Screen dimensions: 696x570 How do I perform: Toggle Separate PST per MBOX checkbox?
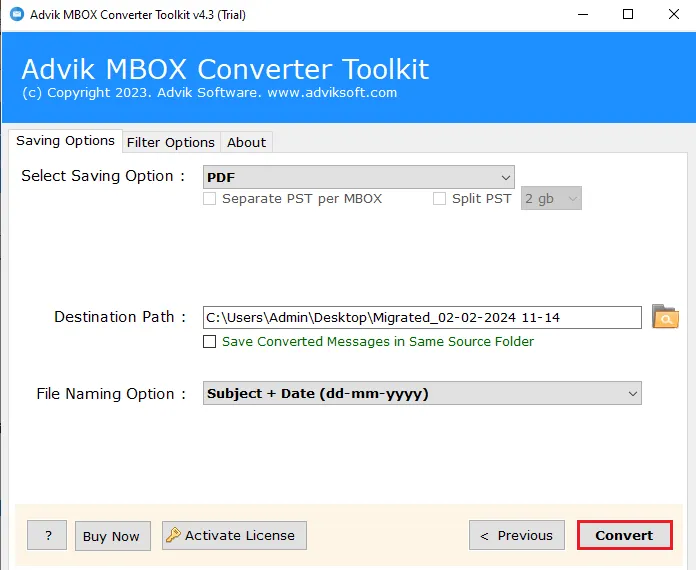[x=210, y=198]
